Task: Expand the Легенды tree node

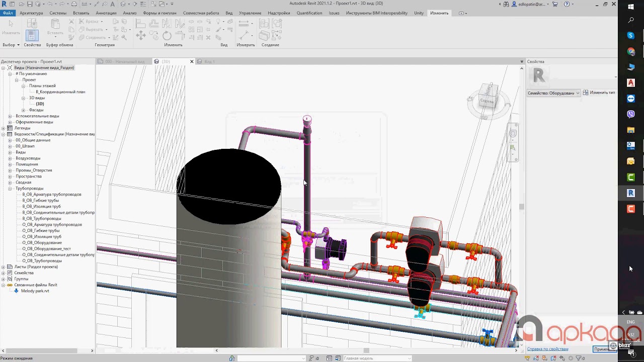Action: (4, 128)
